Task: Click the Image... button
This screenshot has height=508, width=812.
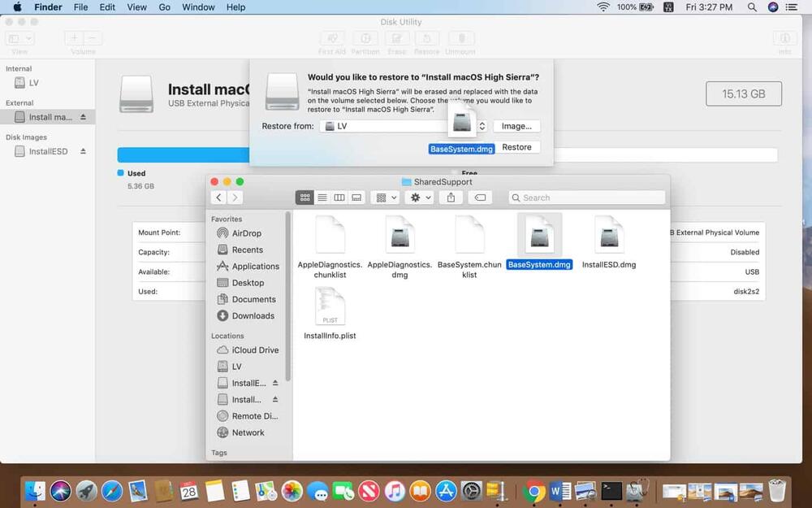Action: tap(516, 126)
